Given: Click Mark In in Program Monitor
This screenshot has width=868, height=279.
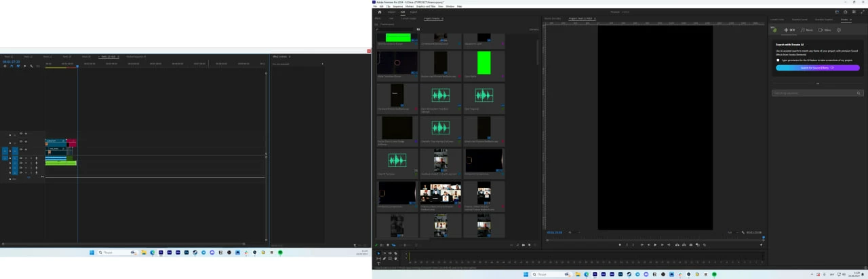Looking at the screenshot, I should (627, 245).
